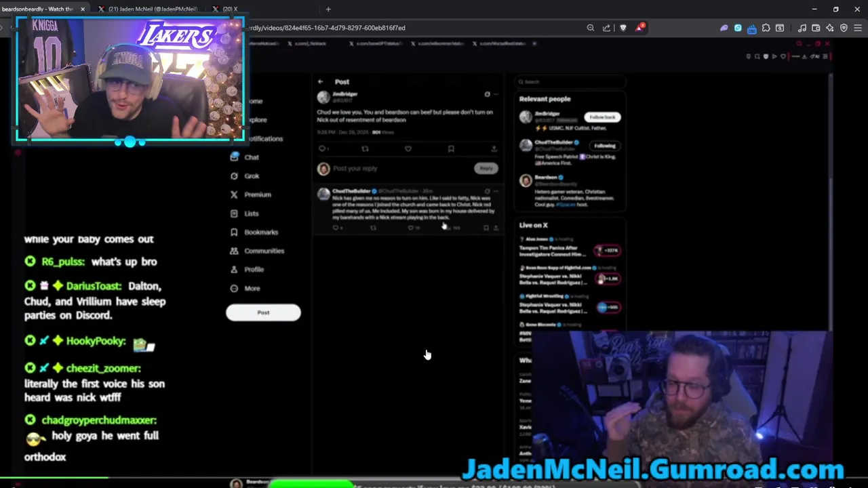Image resolution: width=868 pixels, height=488 pixels.
Task: Open more options on JimBridger's post
Action: pos(496,94)
